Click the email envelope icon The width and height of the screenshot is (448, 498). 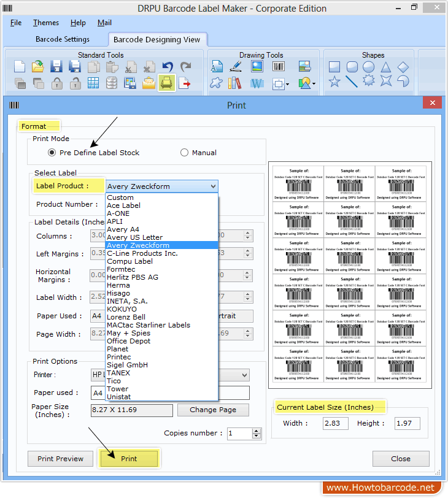[x=149, y=83]
